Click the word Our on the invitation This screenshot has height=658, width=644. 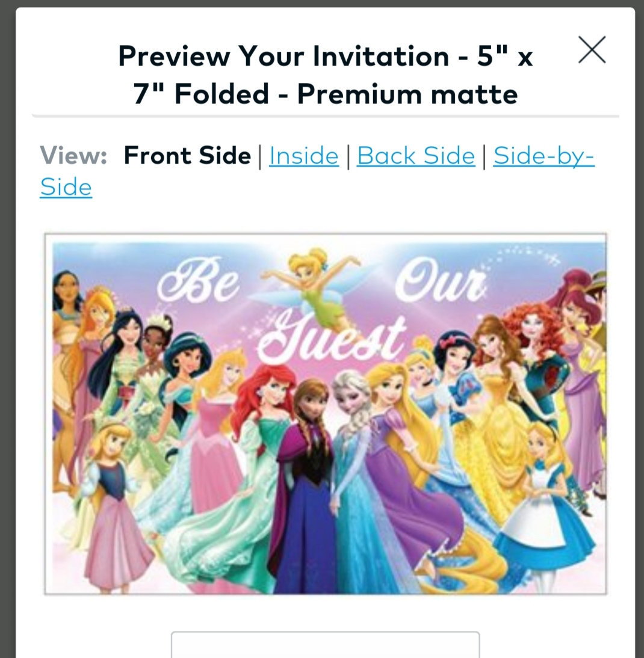[440, 280]
